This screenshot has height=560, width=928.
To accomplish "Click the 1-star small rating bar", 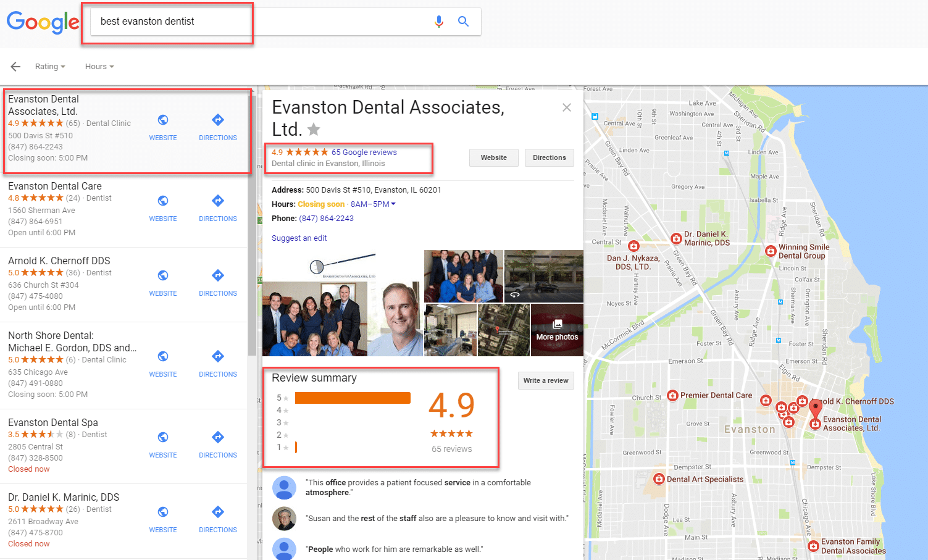I will pos(296,447).
